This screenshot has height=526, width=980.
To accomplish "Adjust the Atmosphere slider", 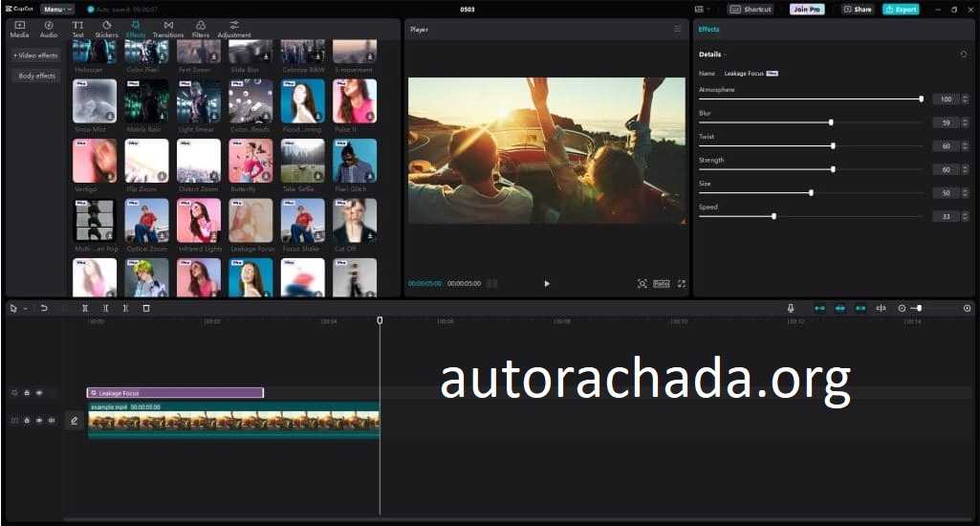I will pos(922,99).
